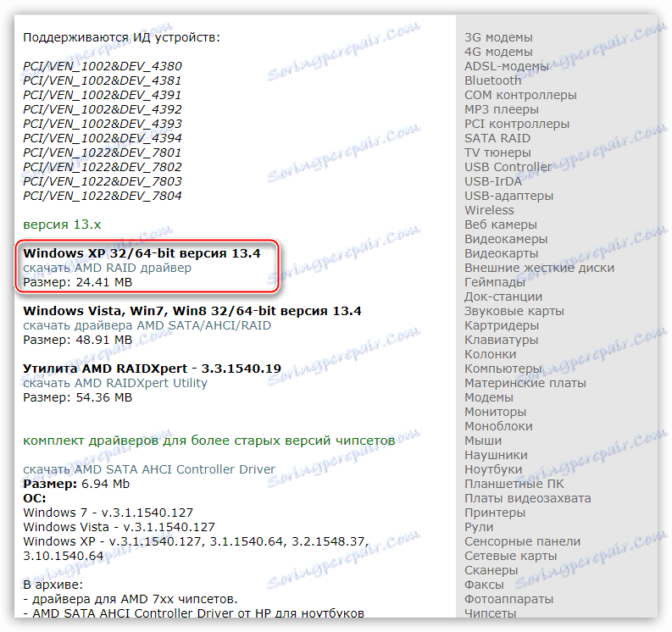This screenshot has width=672, height=632.
Task: Select 'Клавиатуры' category
Action: coord(502,340)
